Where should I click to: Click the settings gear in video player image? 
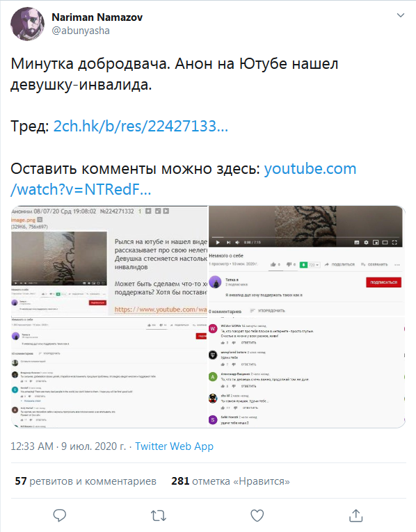click(x=366, y=242)
